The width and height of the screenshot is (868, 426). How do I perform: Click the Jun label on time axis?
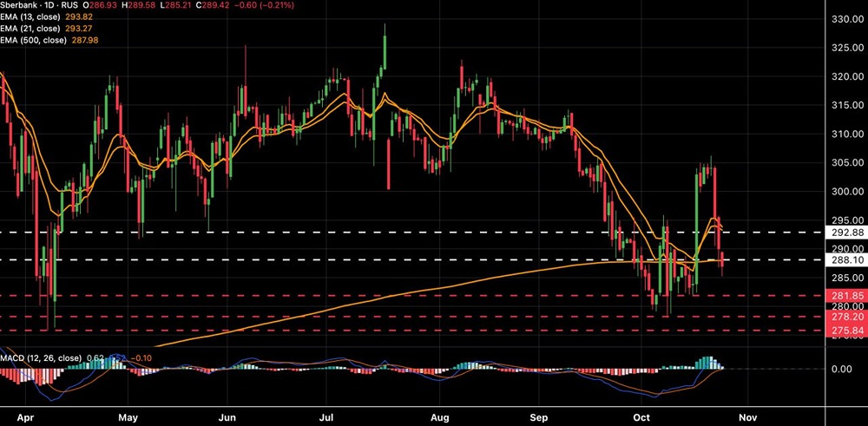227,416
